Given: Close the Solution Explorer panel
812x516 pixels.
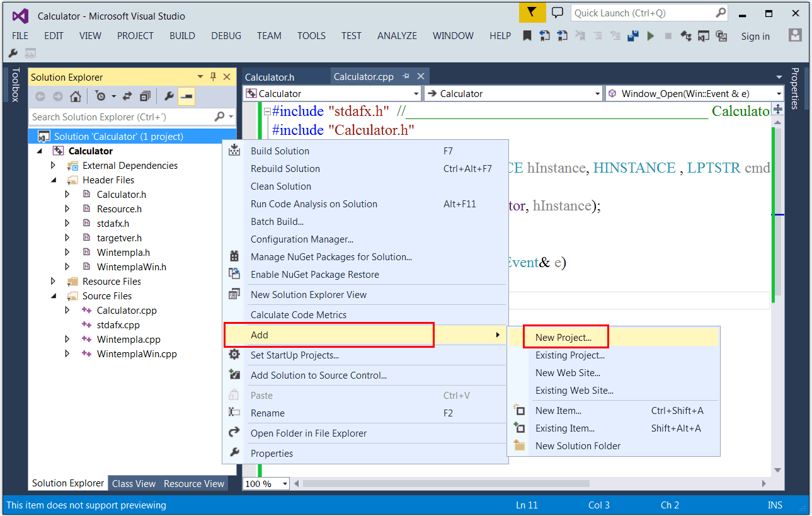Looking at the screenshot, I should pyautogui.click(x=227, y=77).
